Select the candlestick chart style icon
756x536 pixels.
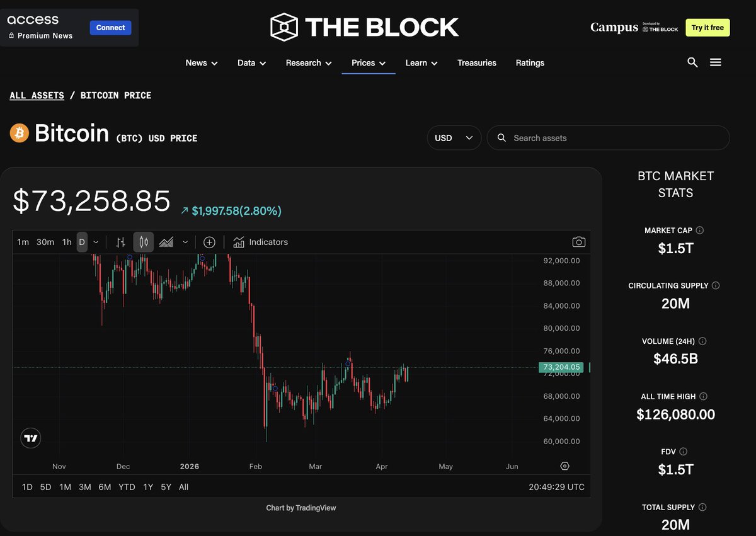144,242
